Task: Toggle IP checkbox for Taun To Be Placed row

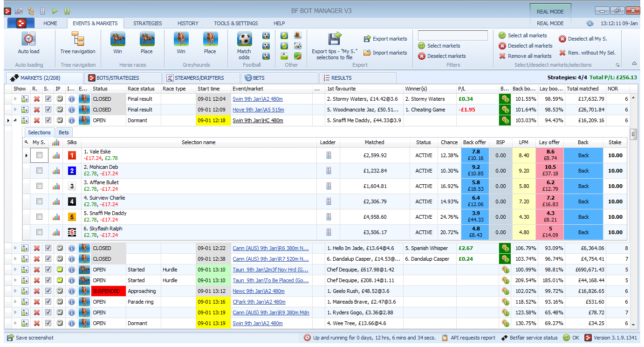Action: [60, 280]
